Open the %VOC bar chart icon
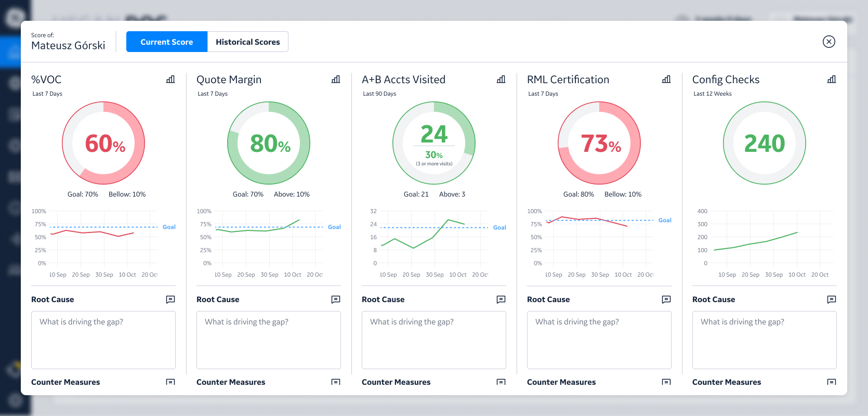Screen dimensions: 868x416 (170, 80)
